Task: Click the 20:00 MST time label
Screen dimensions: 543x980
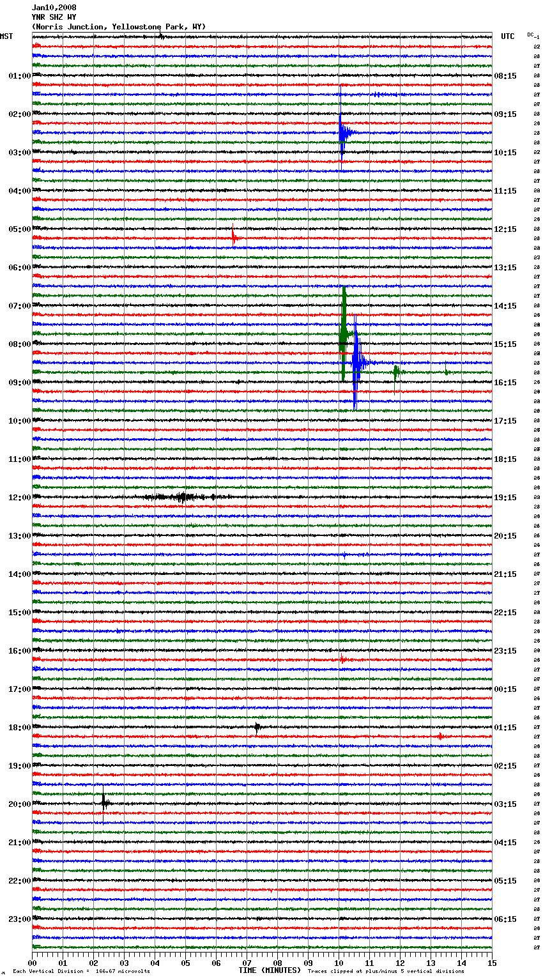Action: (20, 804)
